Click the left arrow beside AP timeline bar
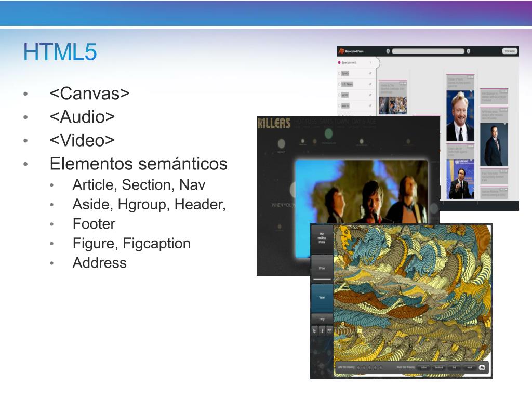Viewport: 532px width, 399px height. [388, 51]
